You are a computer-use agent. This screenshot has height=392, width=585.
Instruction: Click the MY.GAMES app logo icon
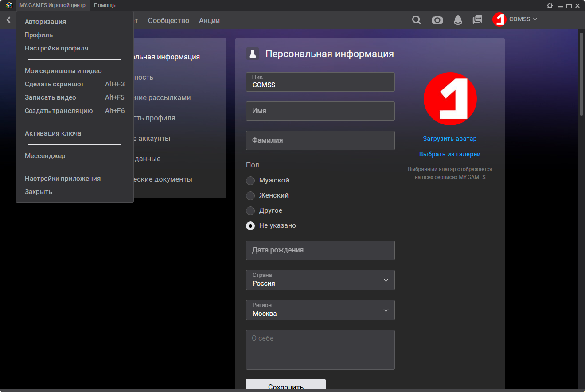9,5
